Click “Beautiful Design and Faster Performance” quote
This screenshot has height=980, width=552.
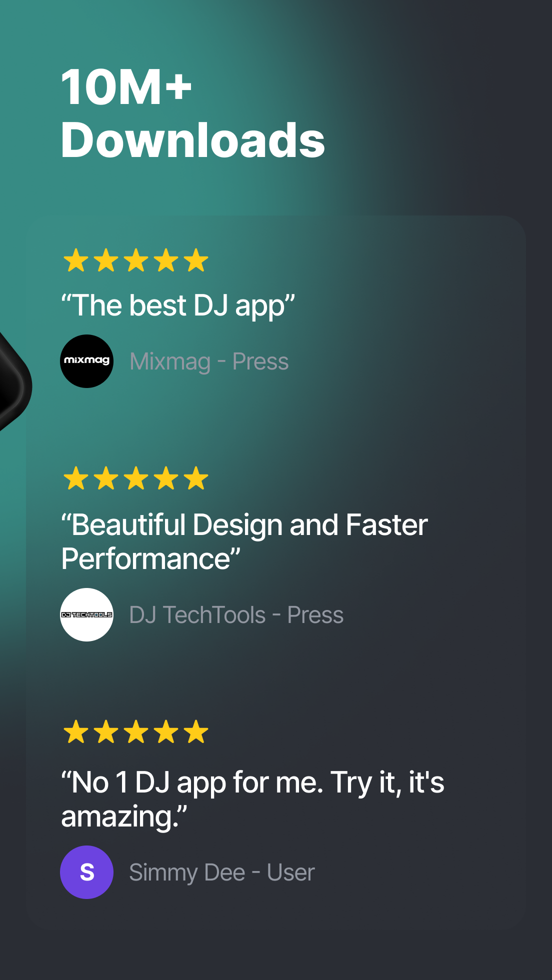tap(244, 541)
